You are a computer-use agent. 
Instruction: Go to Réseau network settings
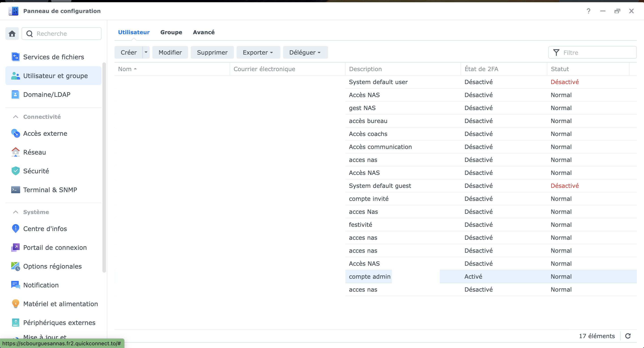(34, 152)
